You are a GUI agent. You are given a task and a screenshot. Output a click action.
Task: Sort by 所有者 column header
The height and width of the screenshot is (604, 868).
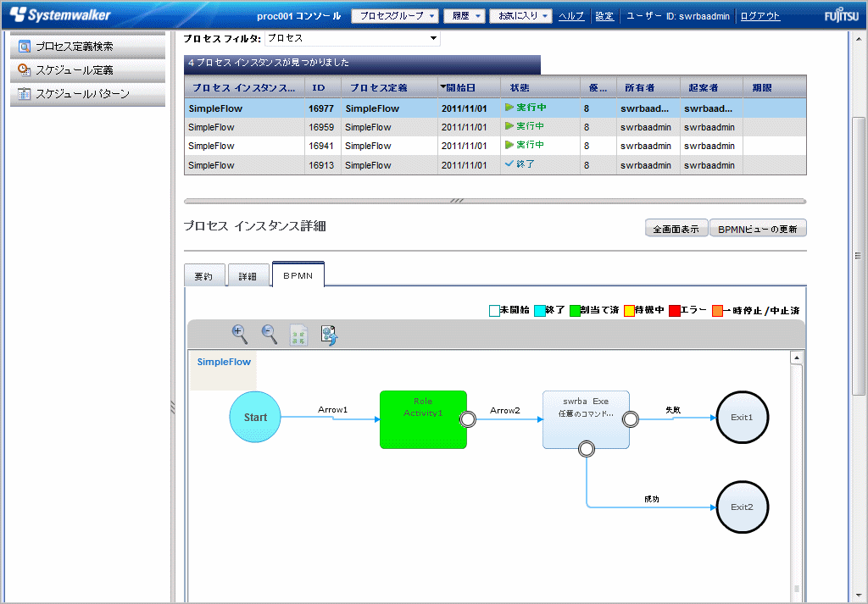[648, 87]
